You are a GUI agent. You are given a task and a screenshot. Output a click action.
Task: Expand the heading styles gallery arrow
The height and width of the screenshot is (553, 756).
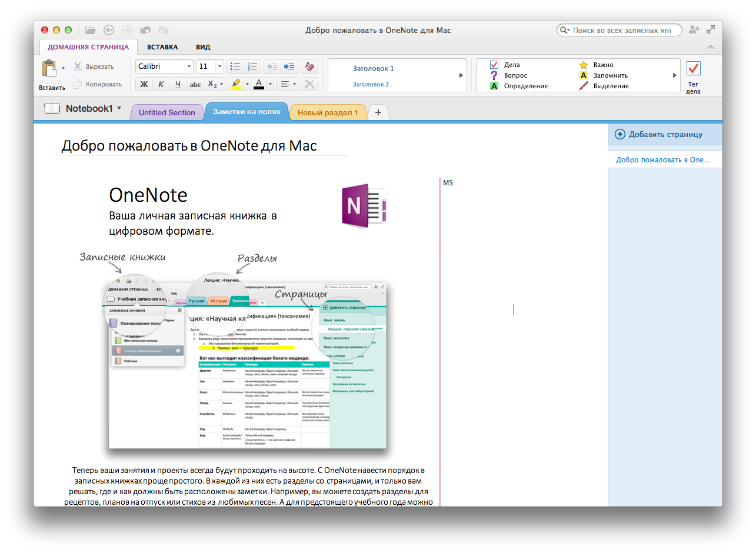(x=461, y=75)
